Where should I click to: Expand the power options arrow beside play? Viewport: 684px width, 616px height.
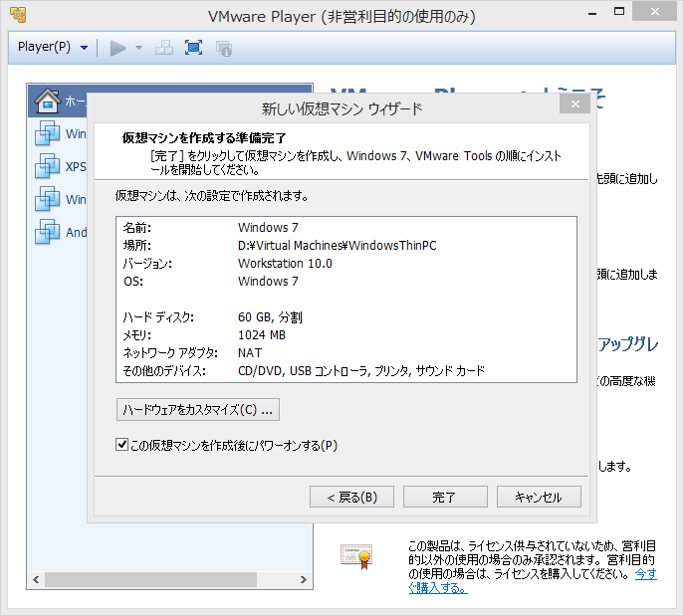pos(138,48)
